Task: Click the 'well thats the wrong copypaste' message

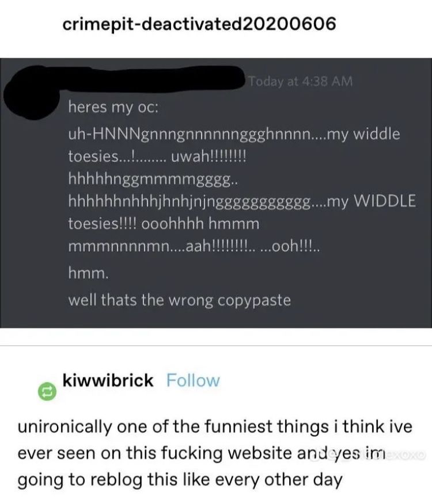Action: point(179,300)
